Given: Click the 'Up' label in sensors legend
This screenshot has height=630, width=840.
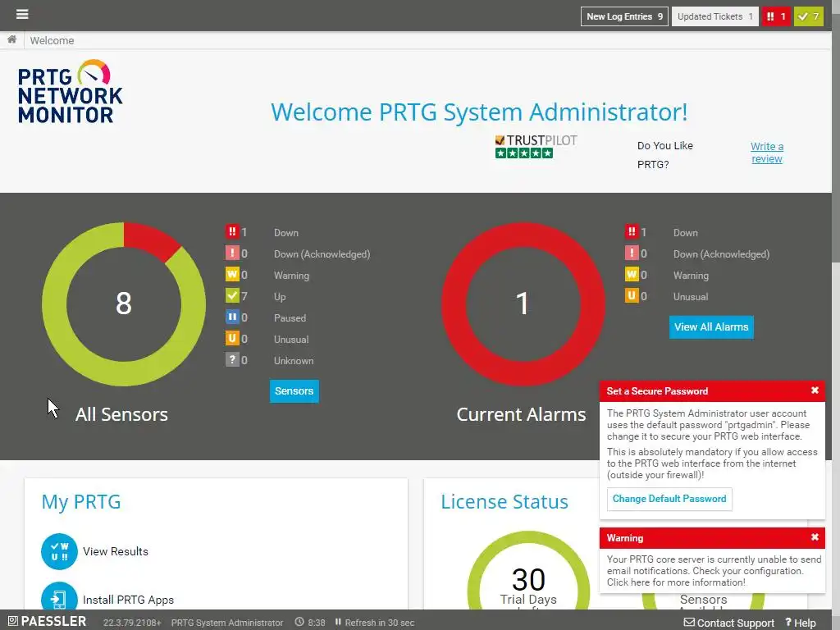Looking at the screenshot, I should [x=280, y=297].
